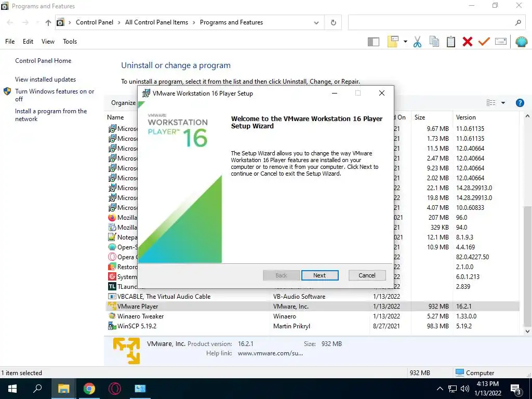Click the scroll down arrow of program list
The height and width of the screenshot is (399, 532).
527,331
